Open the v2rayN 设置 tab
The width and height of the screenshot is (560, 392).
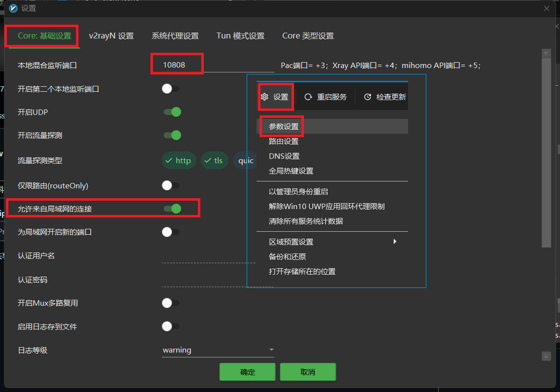click(111, 36)
